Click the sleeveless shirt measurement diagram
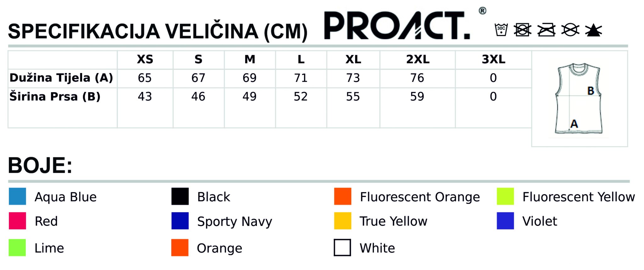This screenshot has height=270, width=644. pyautogui.click(x=579, y=98)
